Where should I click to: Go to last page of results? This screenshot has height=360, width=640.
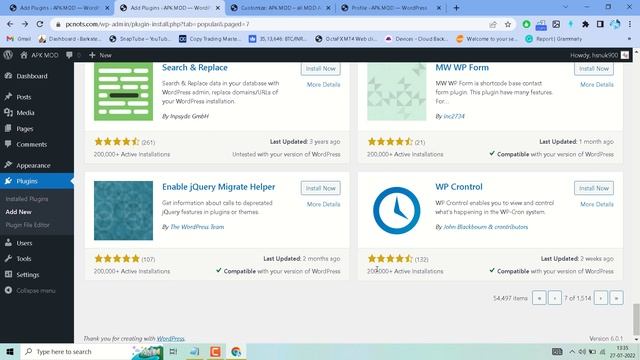click(616, 298)
